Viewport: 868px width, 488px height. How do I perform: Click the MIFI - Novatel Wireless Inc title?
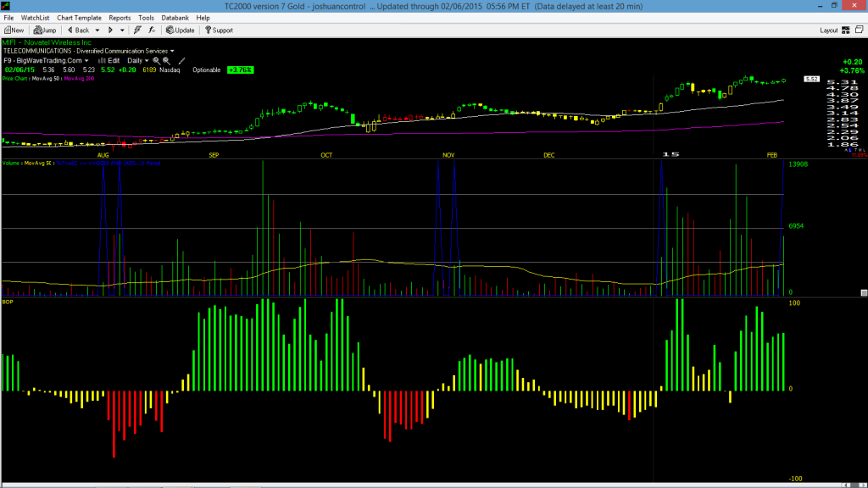point(47,42)
